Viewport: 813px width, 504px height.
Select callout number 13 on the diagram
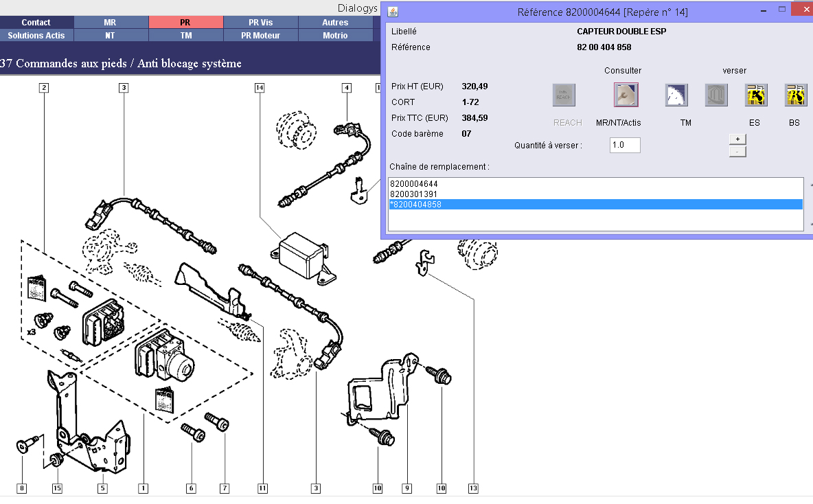click(x=472, y=488)
